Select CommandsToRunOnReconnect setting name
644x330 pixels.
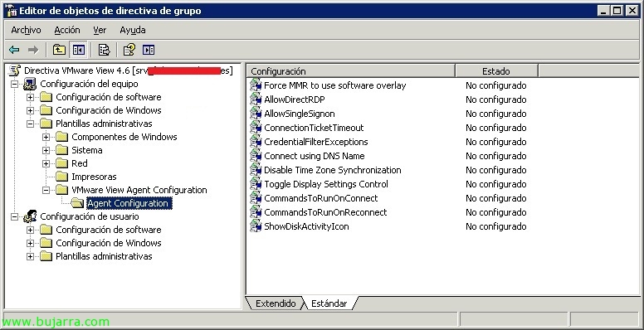pos(325,212)
